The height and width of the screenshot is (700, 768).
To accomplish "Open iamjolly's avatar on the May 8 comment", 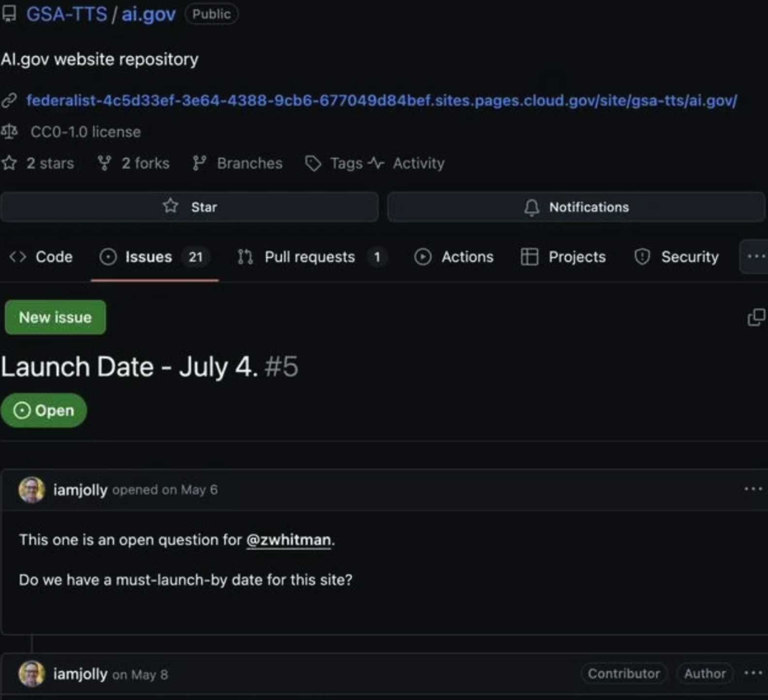I will (x=32, y=674).
